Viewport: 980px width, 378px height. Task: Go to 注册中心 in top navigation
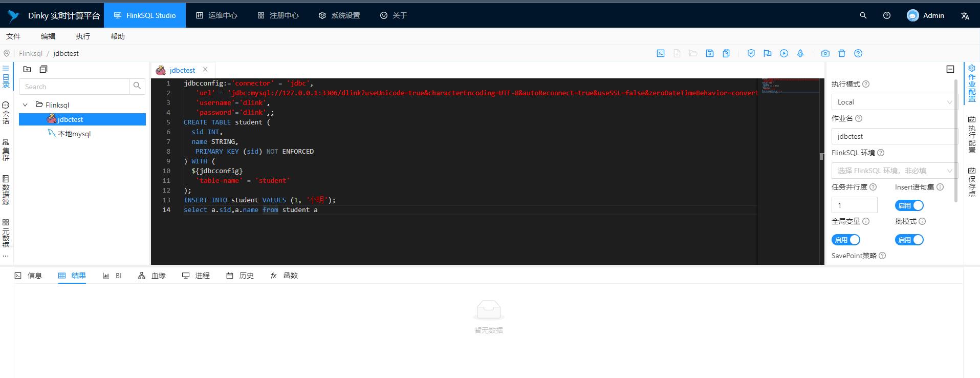278,15
